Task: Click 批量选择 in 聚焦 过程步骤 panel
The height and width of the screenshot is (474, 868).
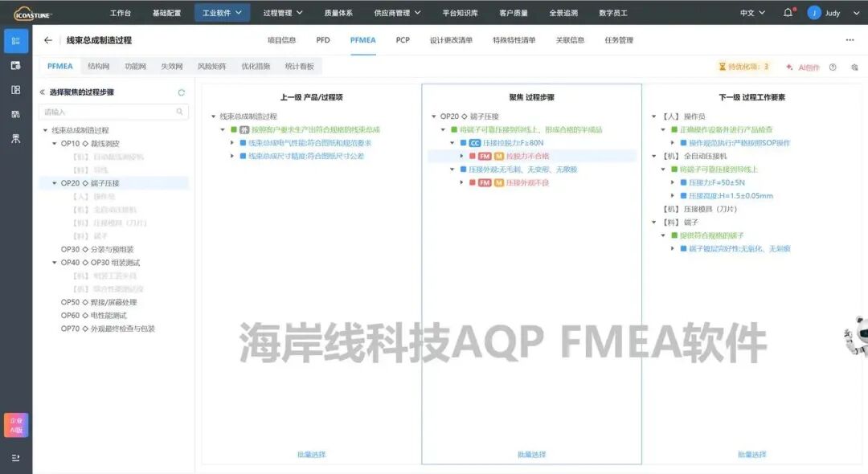Action: tap(531, 454)
